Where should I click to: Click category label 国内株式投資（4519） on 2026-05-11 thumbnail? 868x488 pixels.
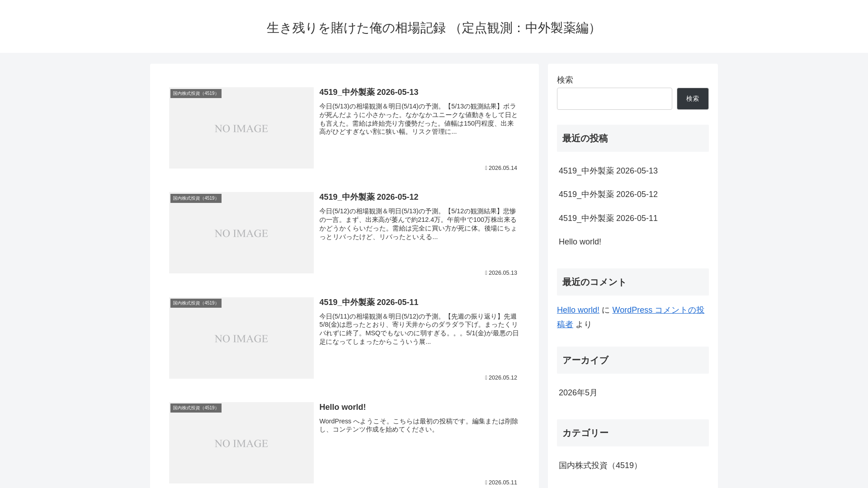[x=196, y=303]
